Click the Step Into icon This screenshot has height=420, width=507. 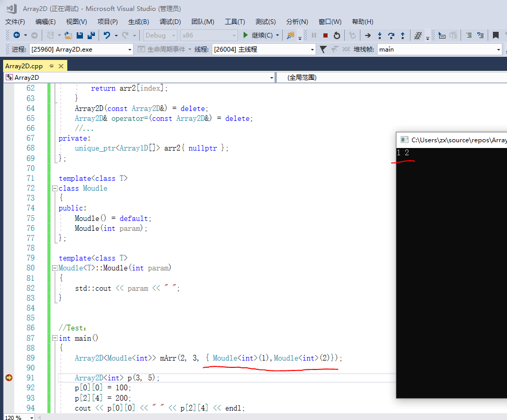(380, 35)
